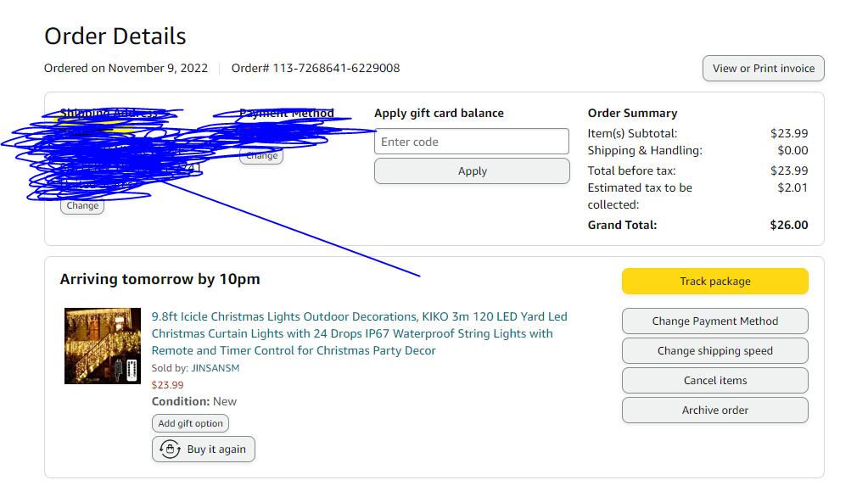Select Change shipping speed
Screen dimensions: 868x497
[714, 351]
